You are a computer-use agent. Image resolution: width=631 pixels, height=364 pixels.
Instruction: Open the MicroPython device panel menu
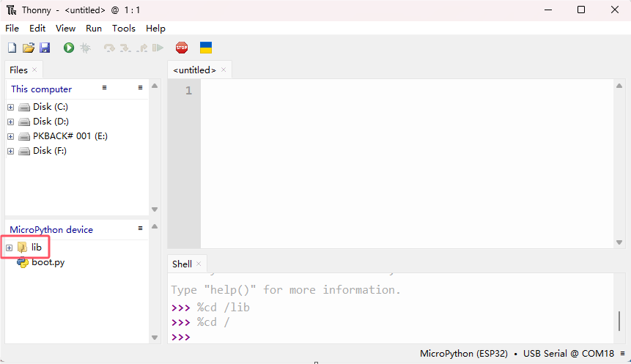coord(140,228)
